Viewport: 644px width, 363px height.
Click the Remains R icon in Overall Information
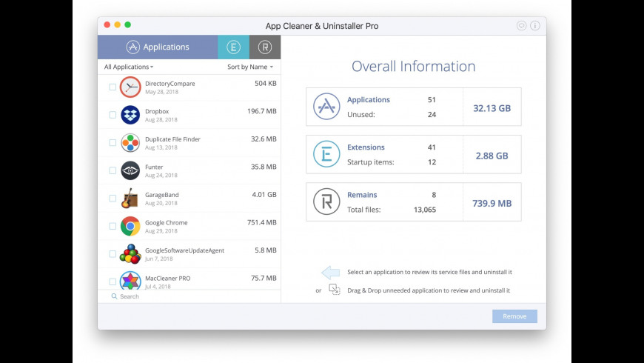[326, 202]
